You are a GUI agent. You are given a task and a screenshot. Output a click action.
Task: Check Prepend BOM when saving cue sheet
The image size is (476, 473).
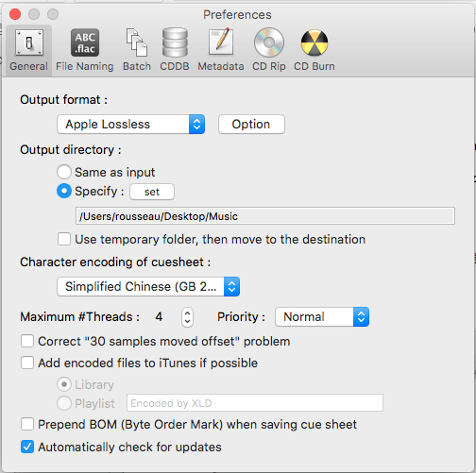(x=27, y=424)
